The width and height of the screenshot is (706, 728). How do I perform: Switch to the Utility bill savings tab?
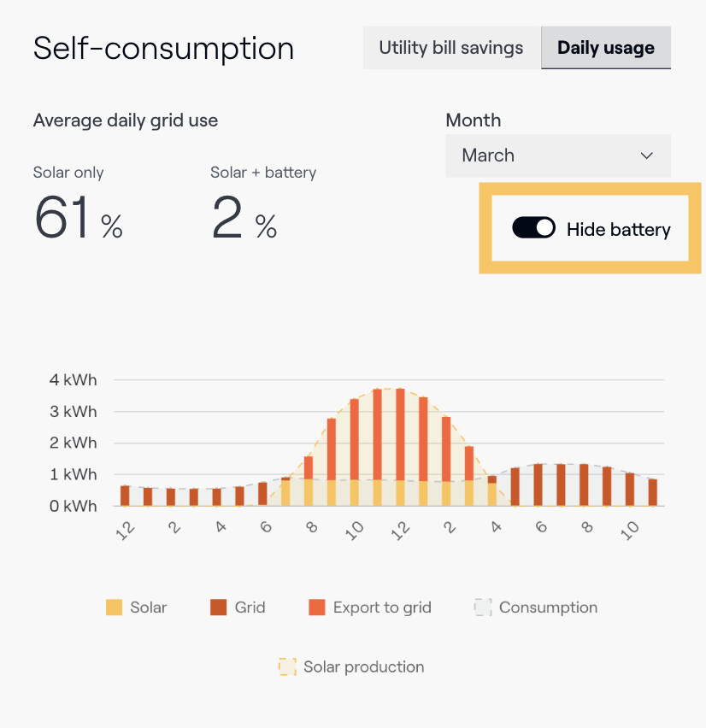tap(451, 48)
